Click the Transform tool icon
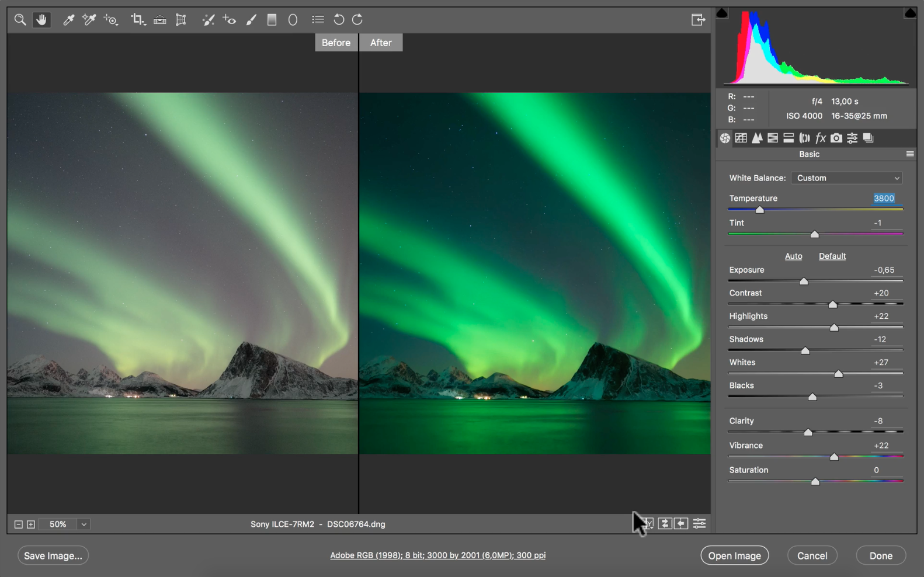The width and height of the screenshot is (924, 577). point(181,20)
